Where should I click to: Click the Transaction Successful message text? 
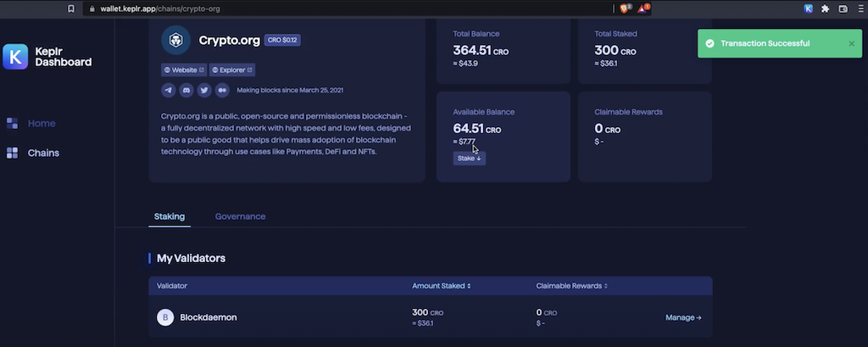tap(765, 44)
